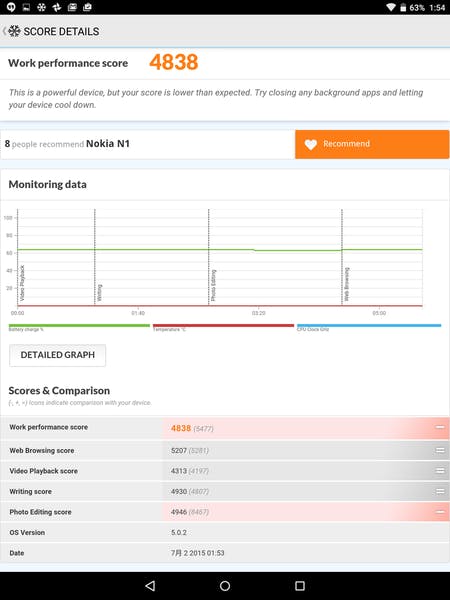Open Wi-Fi icon in status bar
The width and height of the screenshot is (450, 600).
(x=391, y=7)
